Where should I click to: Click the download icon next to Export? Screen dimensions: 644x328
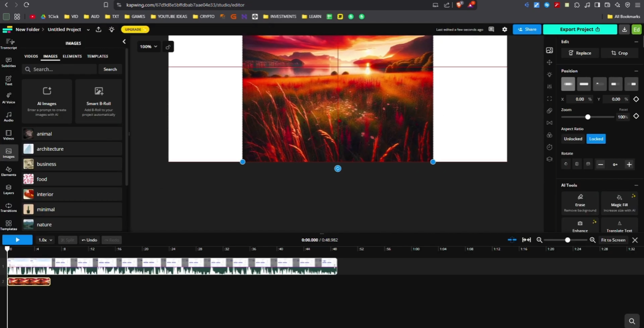pyautogui.click(x=624, y=30)
